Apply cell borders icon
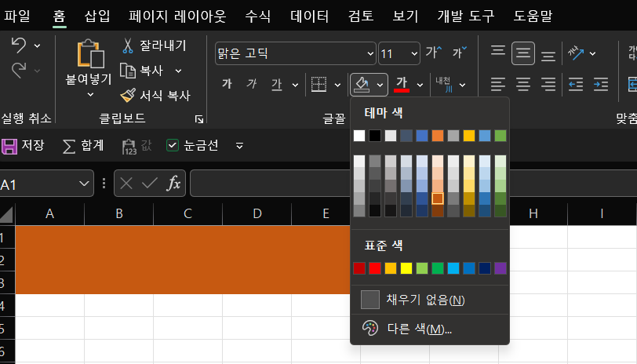The image size is (637, 364). click(319, 84)
